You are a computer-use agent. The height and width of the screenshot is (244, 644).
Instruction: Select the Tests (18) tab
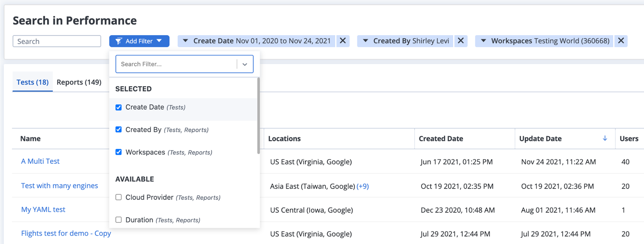pos(33,82)
